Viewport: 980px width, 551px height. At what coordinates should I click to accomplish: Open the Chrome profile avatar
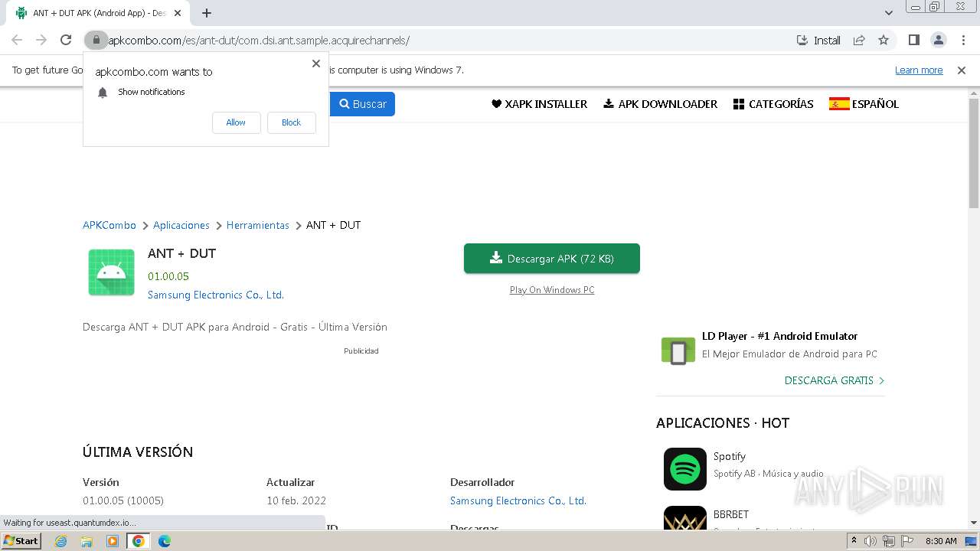click(938, 40)
